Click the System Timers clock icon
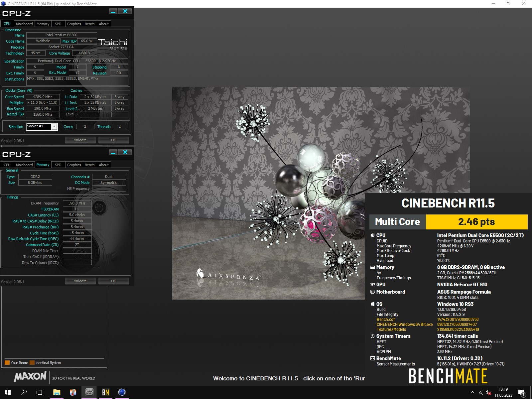Image resolution: width=532 pixels, height=399 pixels. pyautogui.click(x=372, y=336)
